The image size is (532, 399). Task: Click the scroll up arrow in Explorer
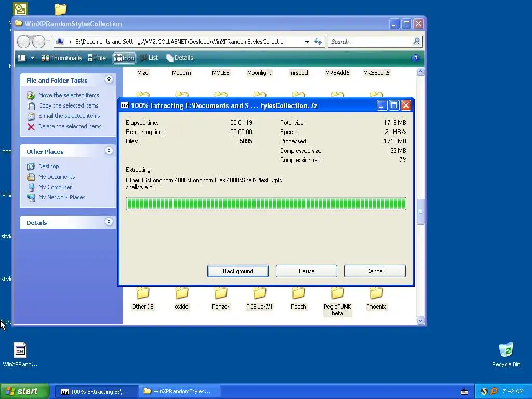click(420, 72)
